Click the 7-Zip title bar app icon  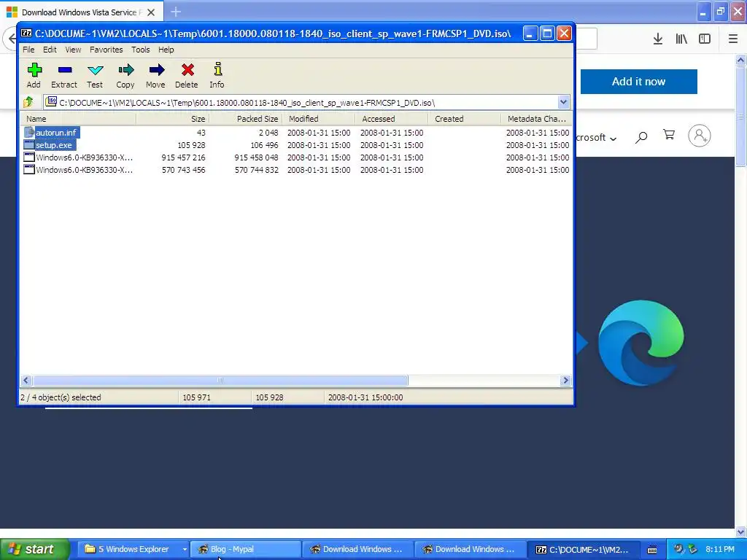tap(27, 34)
